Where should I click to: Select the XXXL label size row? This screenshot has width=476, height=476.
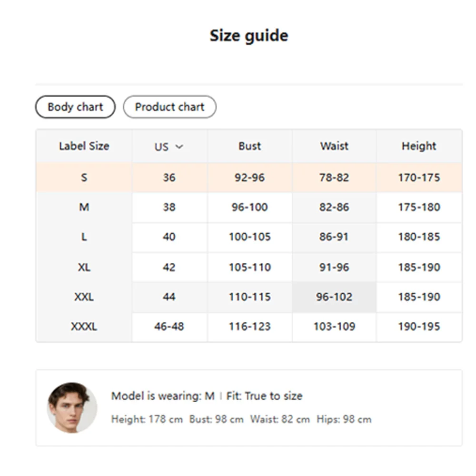[84, 327]
